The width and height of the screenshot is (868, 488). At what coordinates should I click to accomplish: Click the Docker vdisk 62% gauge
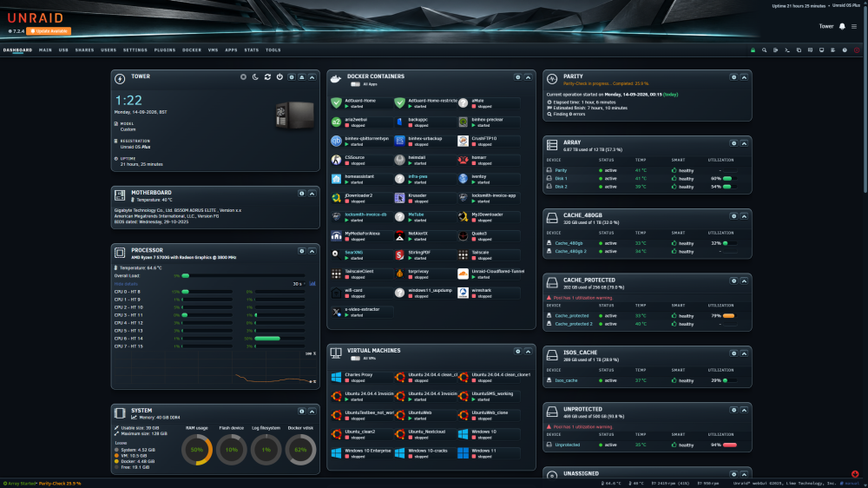pos(300,449)
